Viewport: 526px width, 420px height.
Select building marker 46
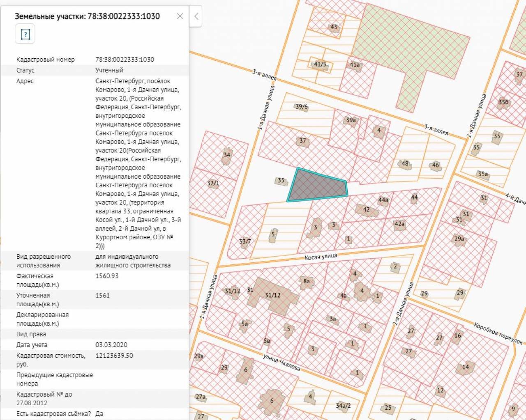pyautogui.click(x=435, y=165)
